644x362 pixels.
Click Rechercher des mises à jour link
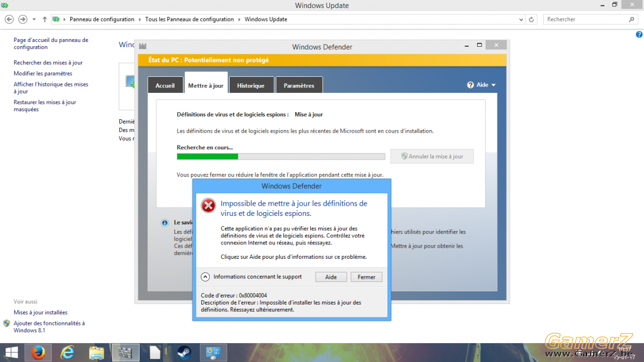(x=48, y=63)
